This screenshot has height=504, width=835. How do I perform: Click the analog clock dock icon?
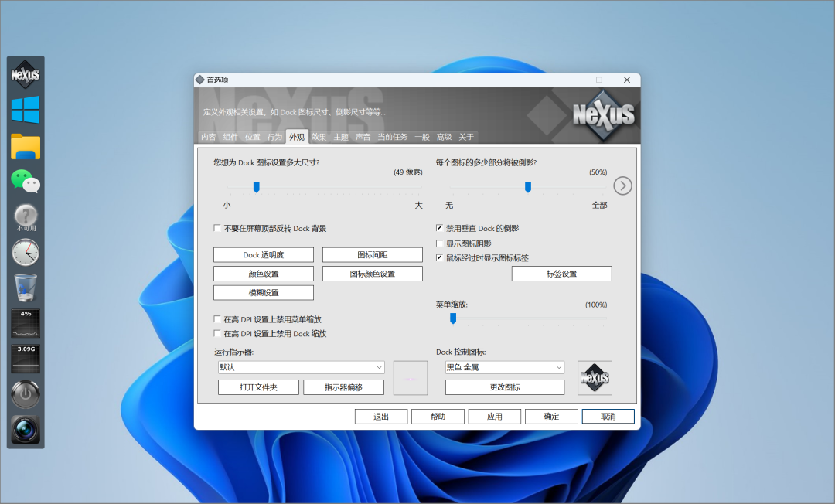coord(26,252)
